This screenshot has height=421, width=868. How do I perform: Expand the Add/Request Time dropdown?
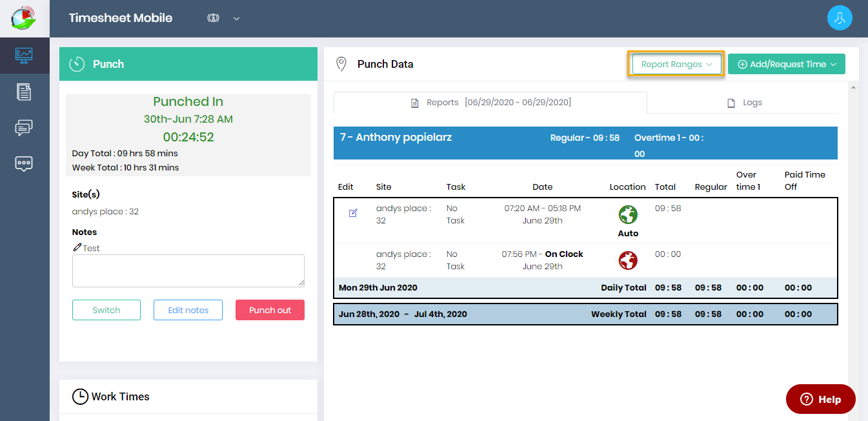[786, 65]
